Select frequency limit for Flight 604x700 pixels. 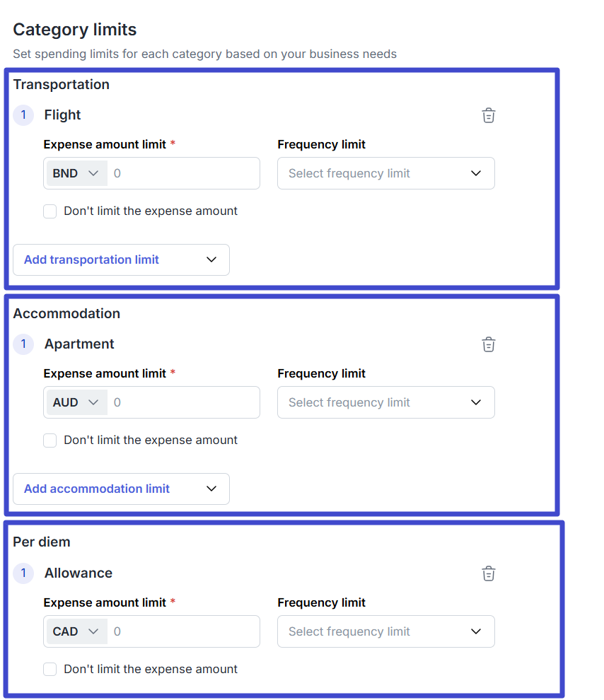[385, 173]
